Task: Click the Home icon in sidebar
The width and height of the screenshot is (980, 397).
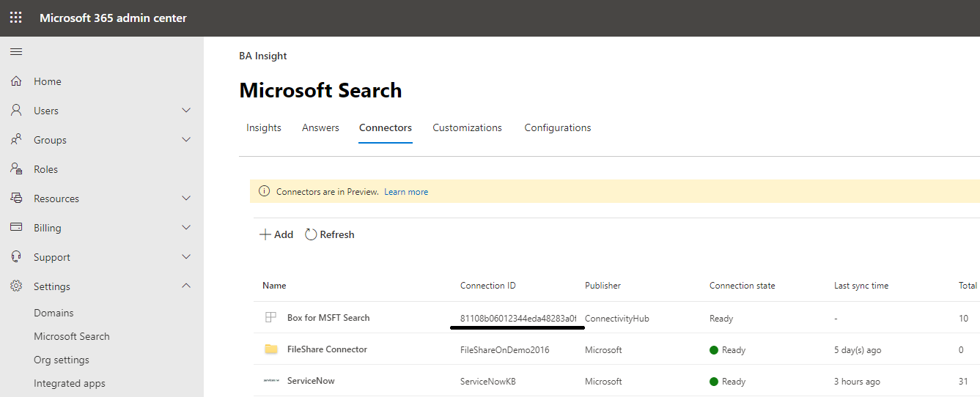Action: click(x=16, y=81)
